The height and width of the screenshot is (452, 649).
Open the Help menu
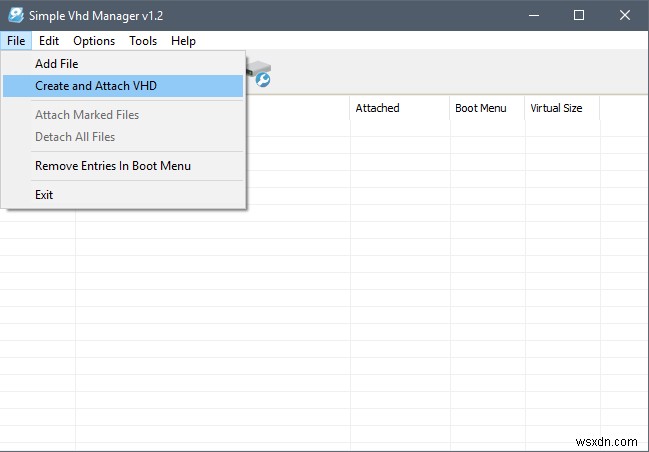pyautogui.click(x=183, y=41)
